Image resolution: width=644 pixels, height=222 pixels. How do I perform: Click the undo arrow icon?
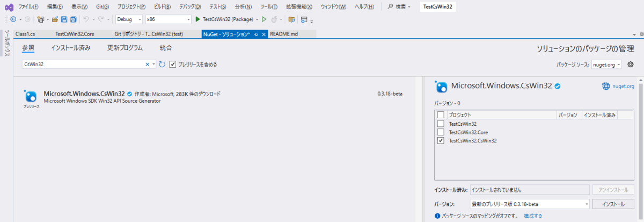[85, 19]
